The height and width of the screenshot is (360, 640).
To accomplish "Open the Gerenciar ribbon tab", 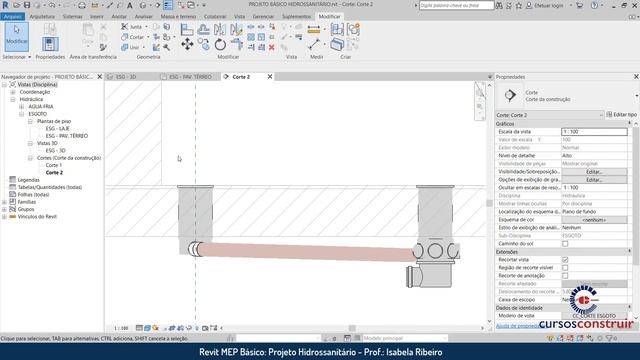I will coord(263,16).
